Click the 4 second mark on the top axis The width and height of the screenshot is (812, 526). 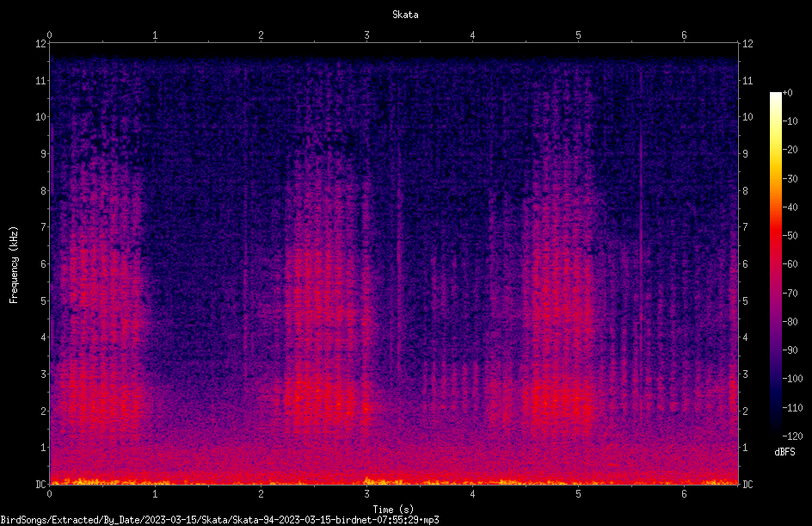point(472,35)
